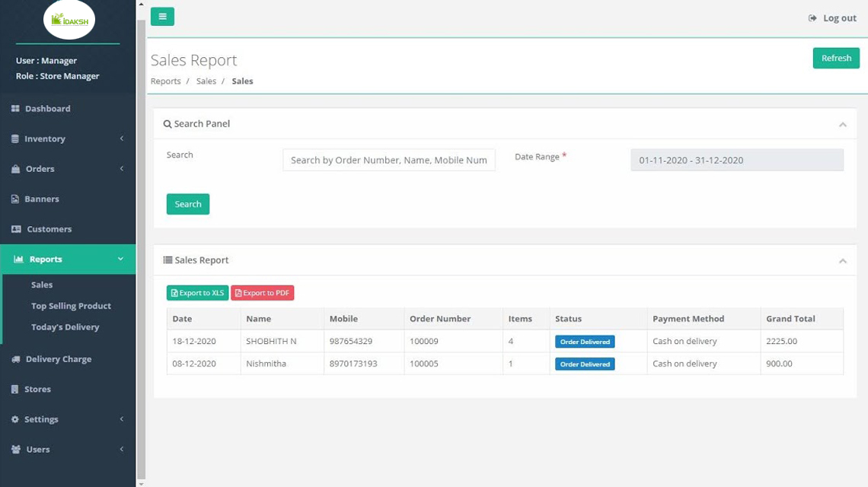Click the Users group icon

pyautogui.click(x=16, y=450)
